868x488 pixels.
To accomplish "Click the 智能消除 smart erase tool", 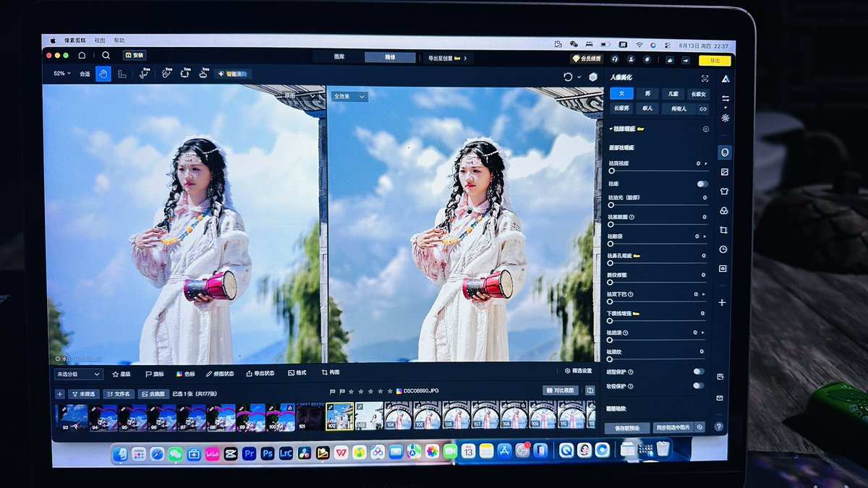I will 233,74.
